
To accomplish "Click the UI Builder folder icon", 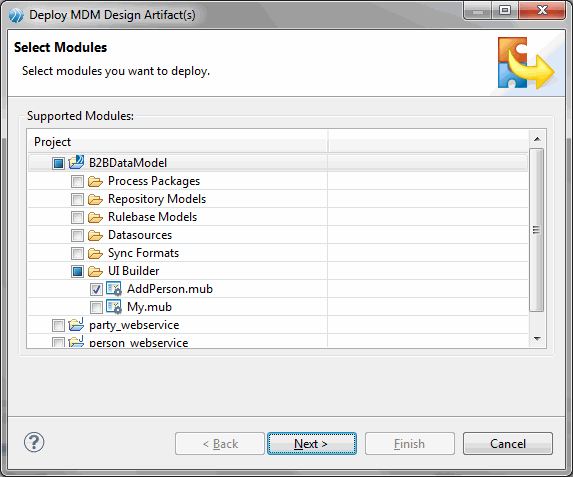I will (x=95, y=271).
